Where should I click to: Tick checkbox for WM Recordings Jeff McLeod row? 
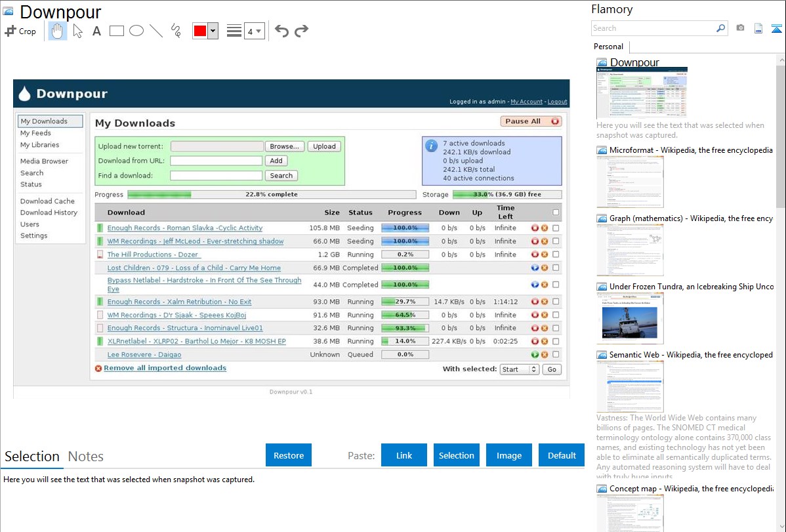point(556,241)
